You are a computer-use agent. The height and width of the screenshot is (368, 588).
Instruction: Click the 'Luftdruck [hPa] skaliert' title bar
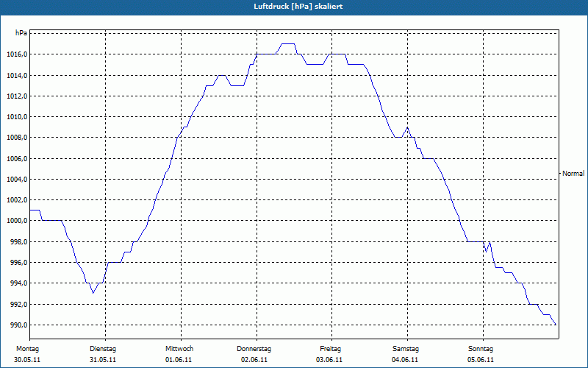(294, 7)
